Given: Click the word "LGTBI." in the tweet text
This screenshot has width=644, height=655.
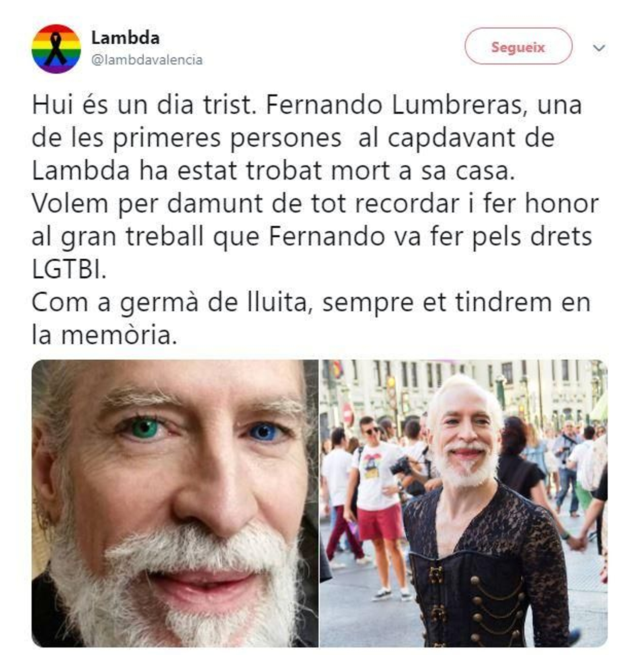Looking at the screenshot, I should [69, 270].
